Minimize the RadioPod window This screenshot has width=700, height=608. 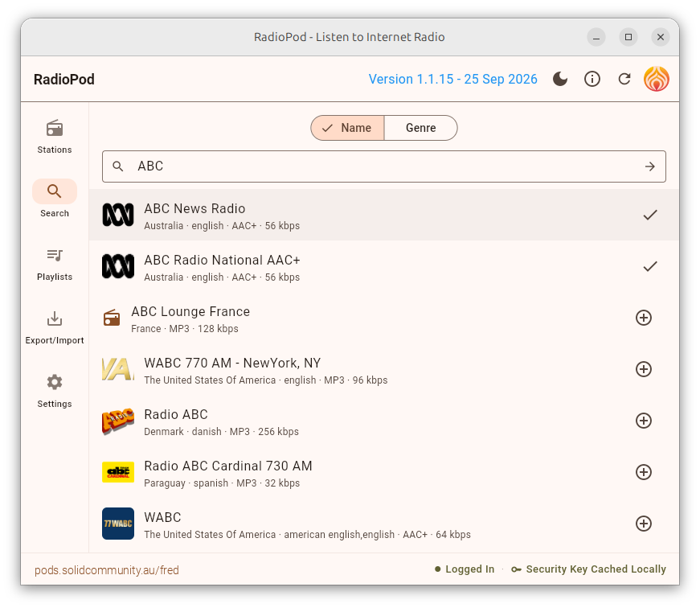[596, 37]
